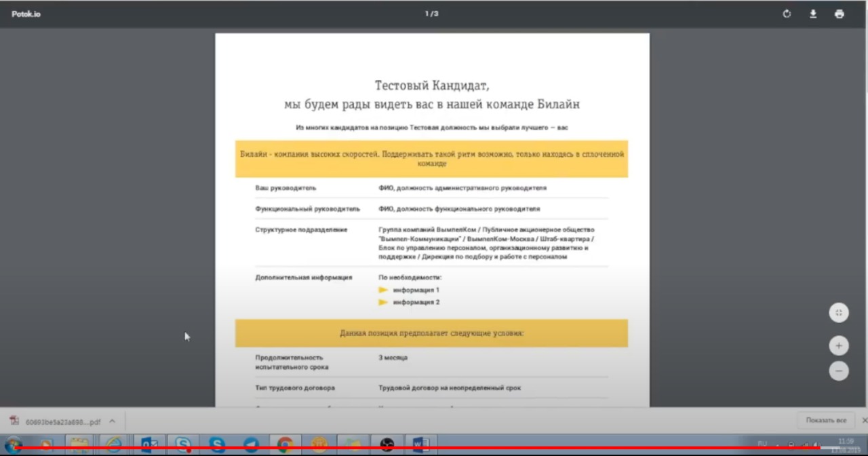The height and width of the screenshot is (456, 868).
Task: Click the информация 1 bullet item
Action: [x=416, y=290]
